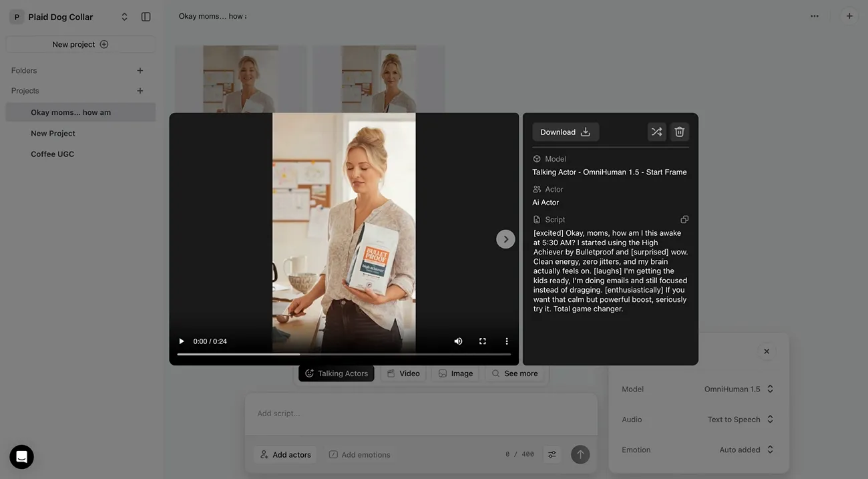Image resolution: width=868 pixels, height=479 pixels.
Task: Select the second video thumbnail behind the player
Action: pos(379,79)
